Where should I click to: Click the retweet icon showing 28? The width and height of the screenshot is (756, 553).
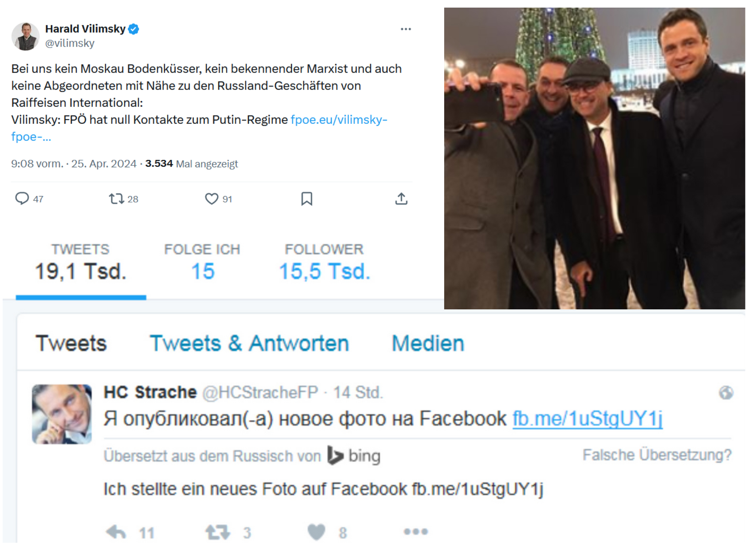[x=116, y=199]
